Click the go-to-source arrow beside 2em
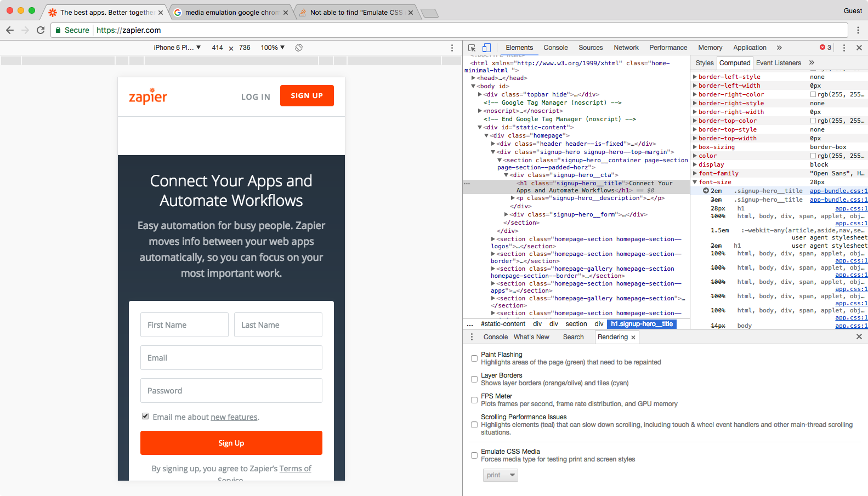Viewport: 868px width, 496px height. (x=706, y=191)
